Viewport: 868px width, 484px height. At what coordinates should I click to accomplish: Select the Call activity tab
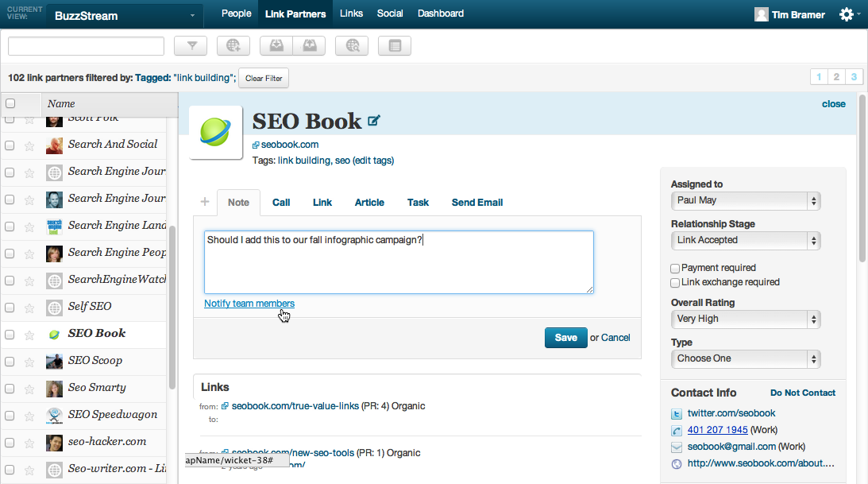[x=281, y=203]
